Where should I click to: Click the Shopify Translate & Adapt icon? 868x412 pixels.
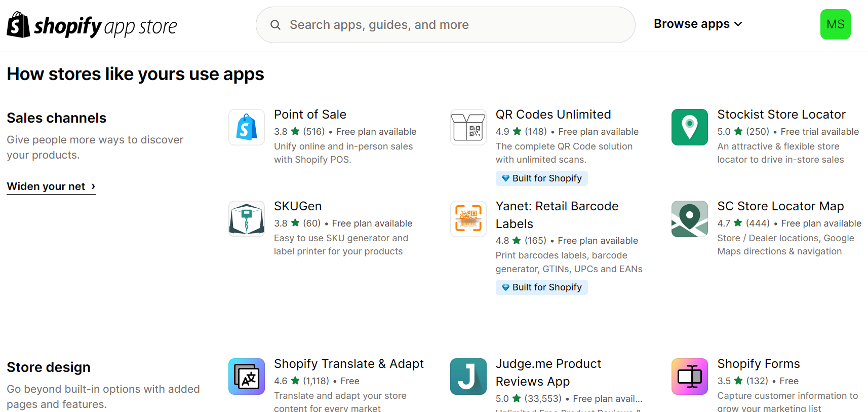tap(246, 377)
